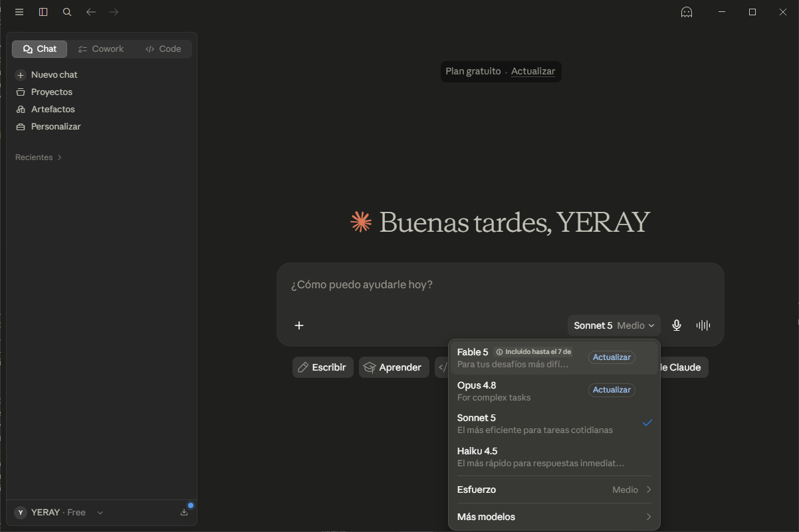Image resolution: width=799 pixels, height=532 pixels.
Task: Click Actualizar next to Opus 4.8
Action: coord(612,390)
